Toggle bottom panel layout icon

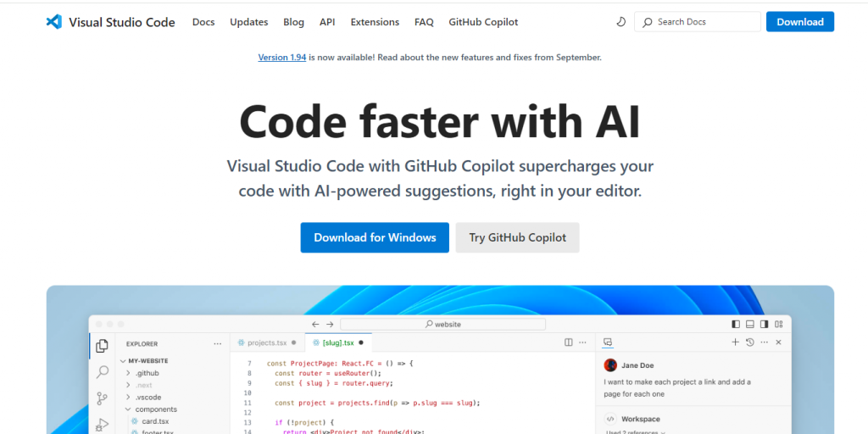coord(750,325)
